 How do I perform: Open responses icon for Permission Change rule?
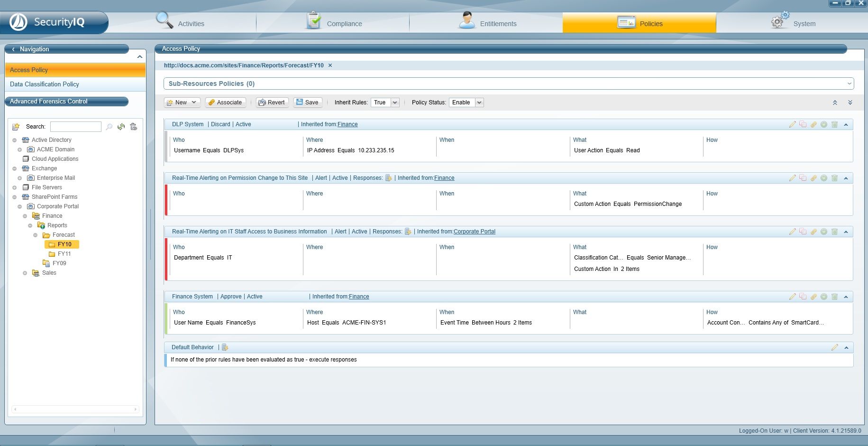[389, 178]
